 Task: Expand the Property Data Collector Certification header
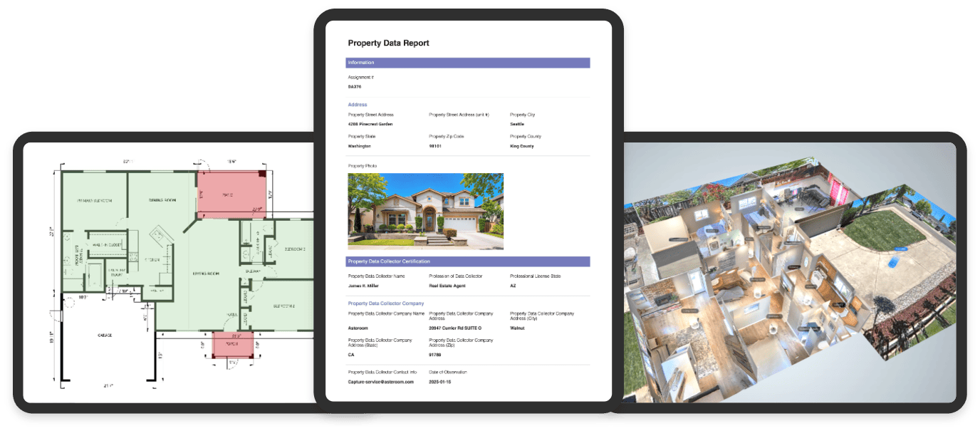point(467,261)
